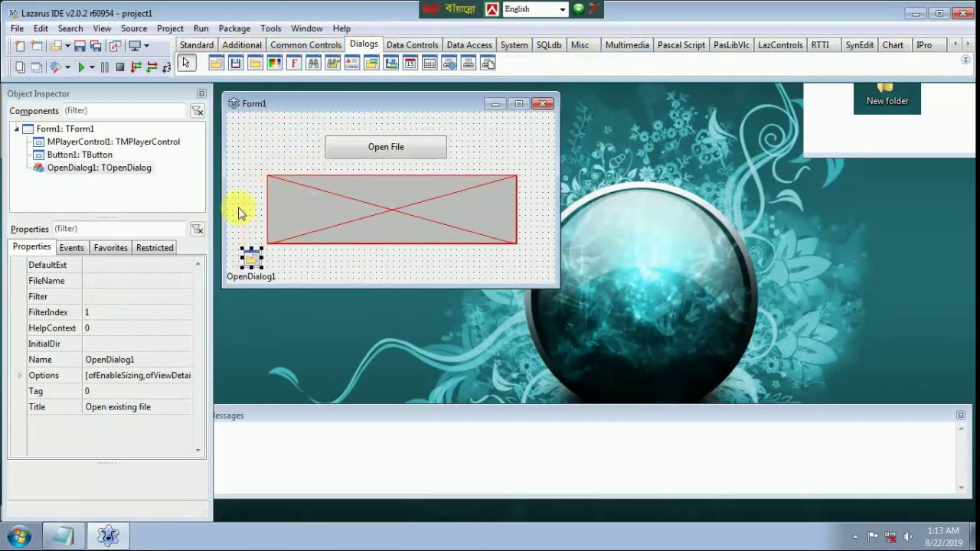Pick the TReplaceDialog palette component
Viewport: 980px width, 551px height.
[x=332, y=63]
